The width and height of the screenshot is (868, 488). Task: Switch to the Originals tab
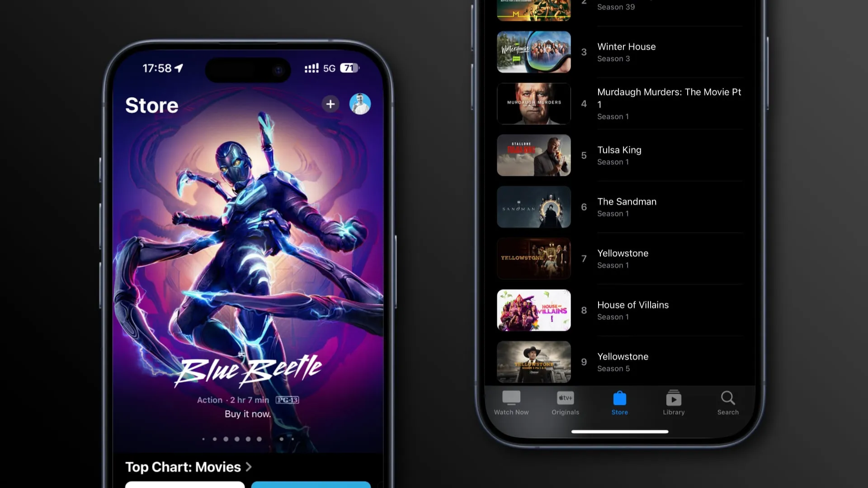(565, 402)
